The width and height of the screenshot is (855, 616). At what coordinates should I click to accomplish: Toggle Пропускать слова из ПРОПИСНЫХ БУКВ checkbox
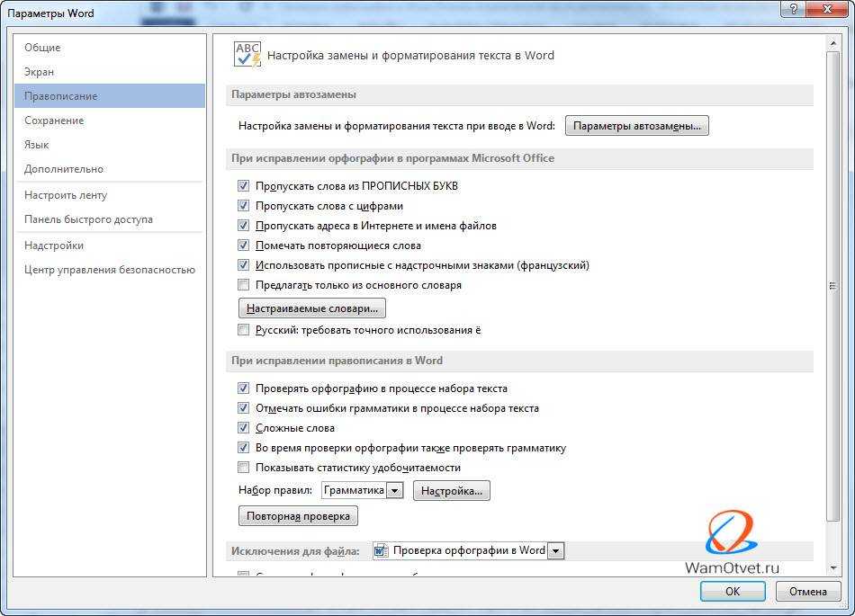[243, 186]
